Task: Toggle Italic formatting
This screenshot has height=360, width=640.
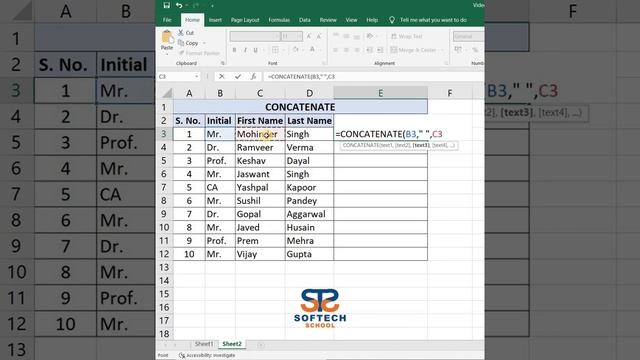Action: (x=245, y=50)
